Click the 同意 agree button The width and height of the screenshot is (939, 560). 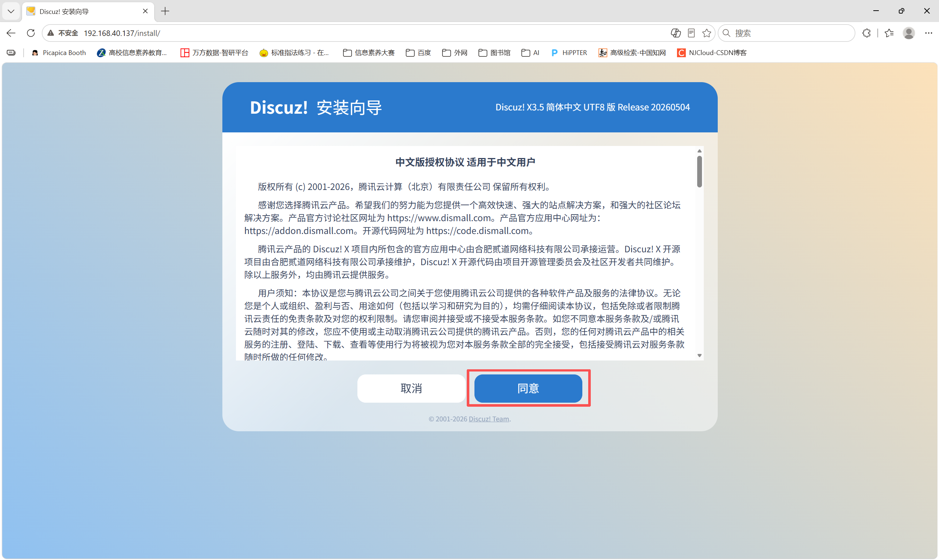(x=528, y=388)
